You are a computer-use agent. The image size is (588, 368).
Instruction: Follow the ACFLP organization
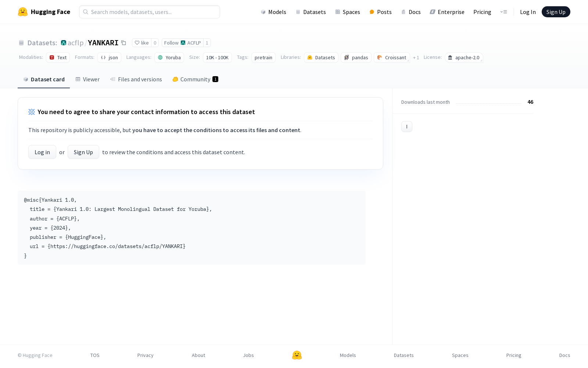click(182, 43)
